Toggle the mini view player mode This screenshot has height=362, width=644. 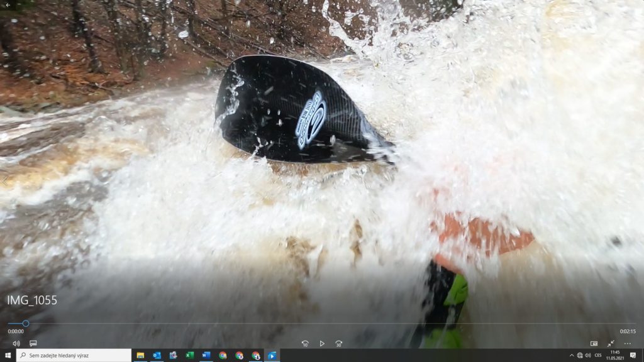(x=594, y=343)
